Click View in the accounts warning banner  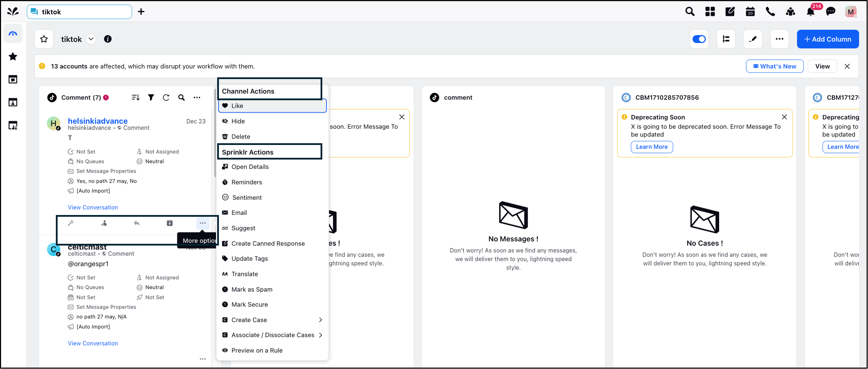point(822,67)
